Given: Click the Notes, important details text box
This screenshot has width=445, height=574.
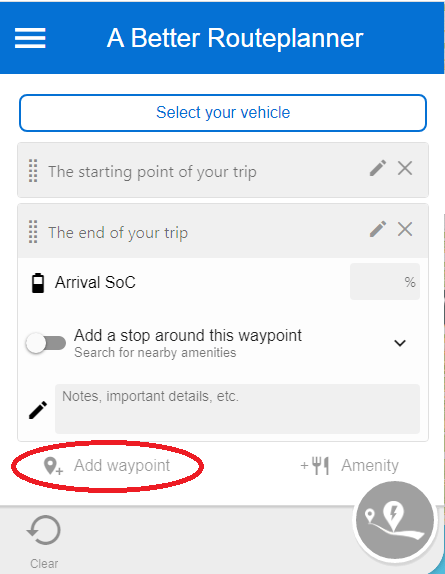Looking at the screenshot, I should click(x=237, y=409).
